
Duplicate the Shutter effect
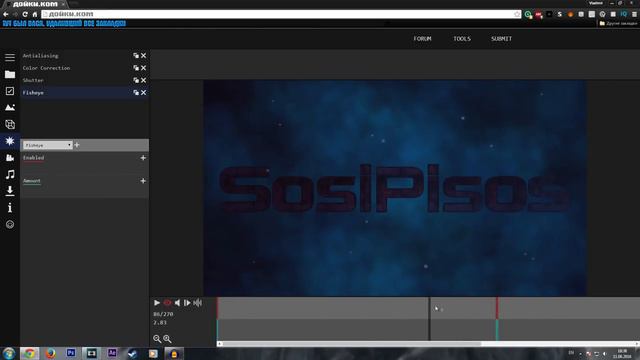tap(136, 80)
